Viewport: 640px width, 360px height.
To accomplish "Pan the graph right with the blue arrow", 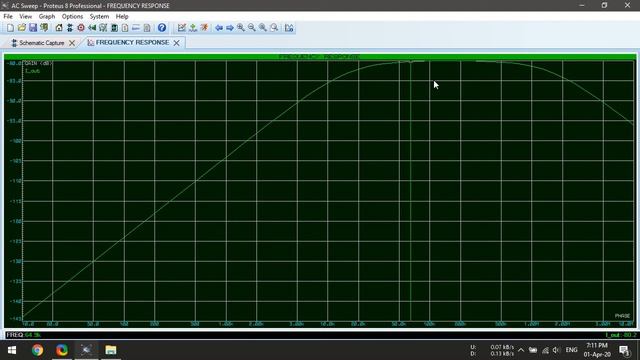I will coord(230,28).
